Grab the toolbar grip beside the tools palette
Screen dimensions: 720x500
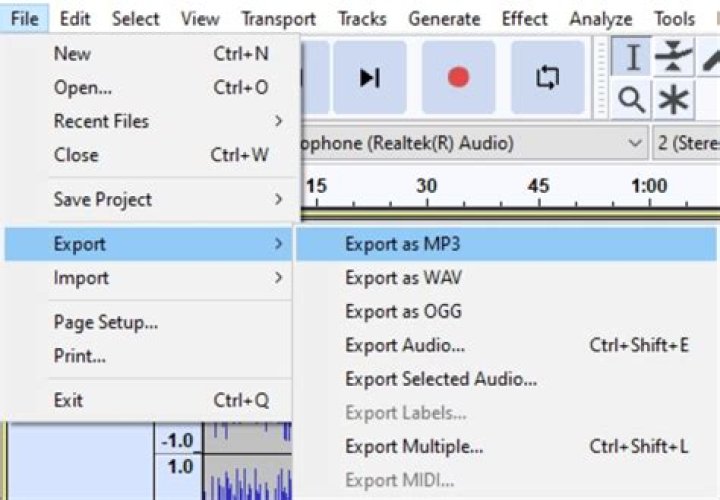point(600,78)
